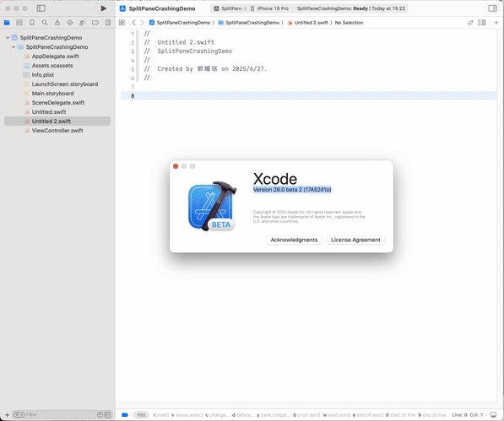Go back in editor history
This screenshot has width=504, height=421.
tap(133, 23)
